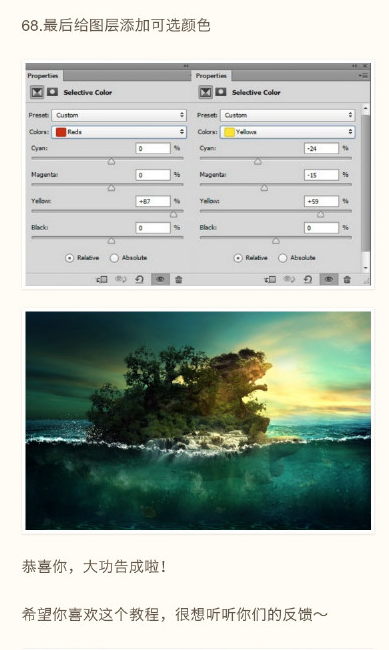
Task: Click the Cyan slider handle for Yellows
Action: [x=258, y=161]
